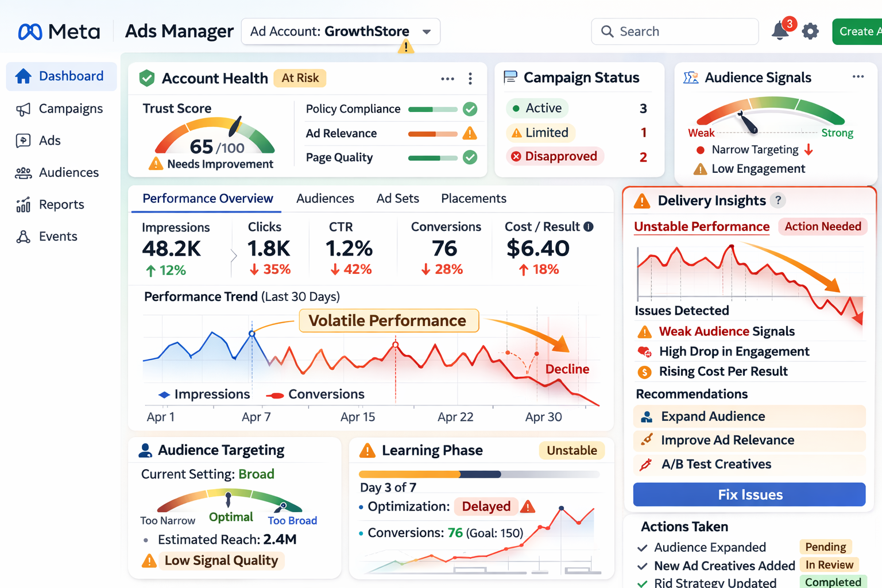Click the Meta logo
Viewport: 882px width, 588px height.
(x=59, y=32)
